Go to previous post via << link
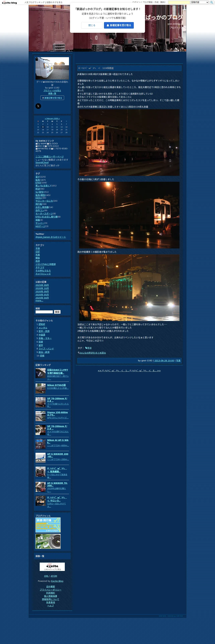Image resolution: width=215 pixels, height=644 pixels. click(x=113, y=370)
